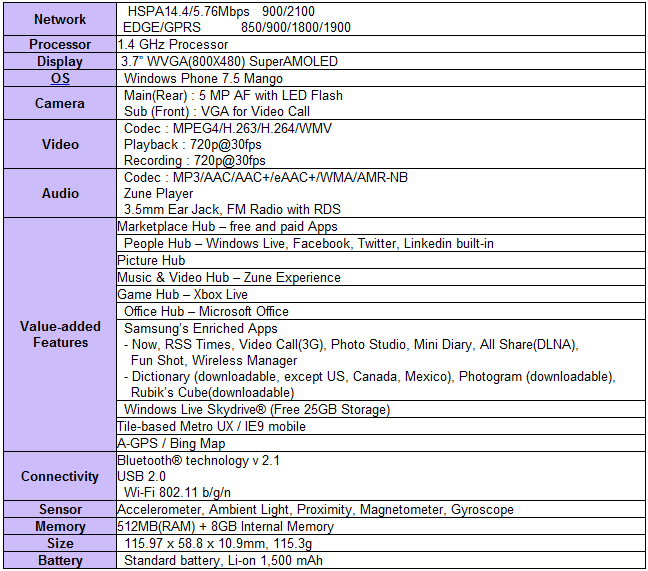Click the Value-added Features header
The width and height of the screenshot is (648, 571).
point(60,335)
